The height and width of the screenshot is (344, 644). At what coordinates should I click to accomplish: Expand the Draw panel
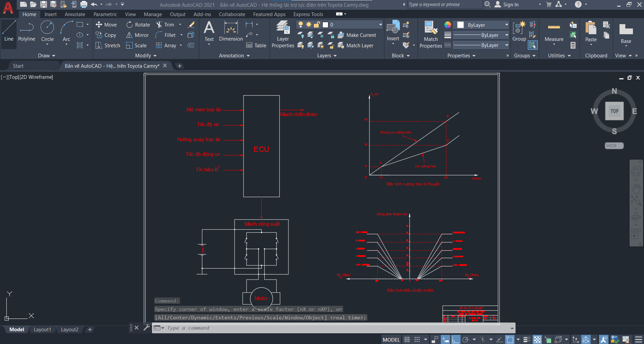click(46, 56)
